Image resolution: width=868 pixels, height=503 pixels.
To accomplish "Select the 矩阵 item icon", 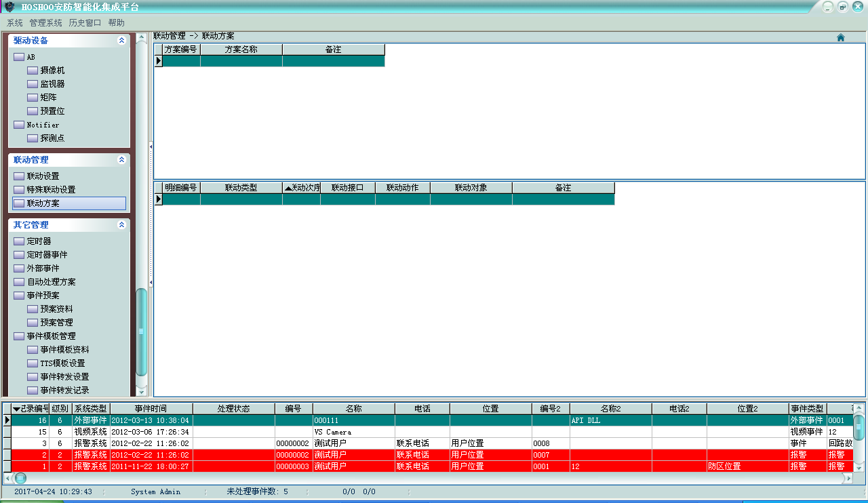I will [33, 98].
